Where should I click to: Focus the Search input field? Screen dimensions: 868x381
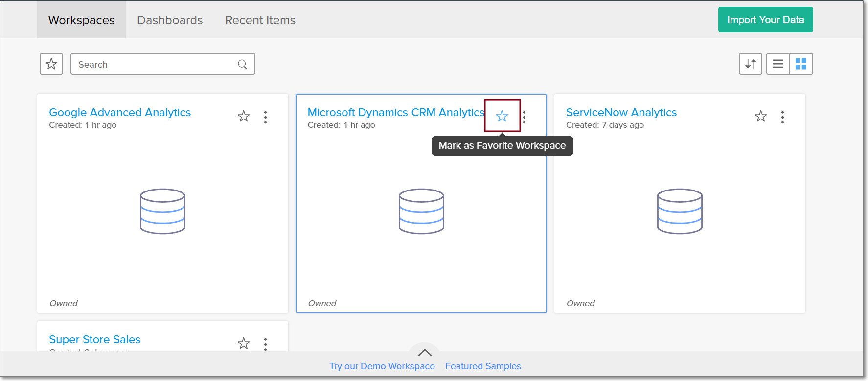[x=163, y=64]
